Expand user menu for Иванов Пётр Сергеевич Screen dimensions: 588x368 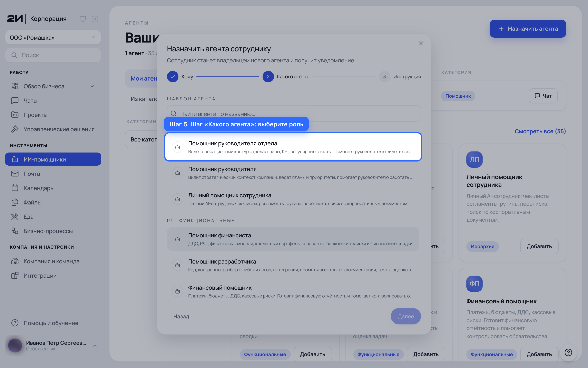95,346
